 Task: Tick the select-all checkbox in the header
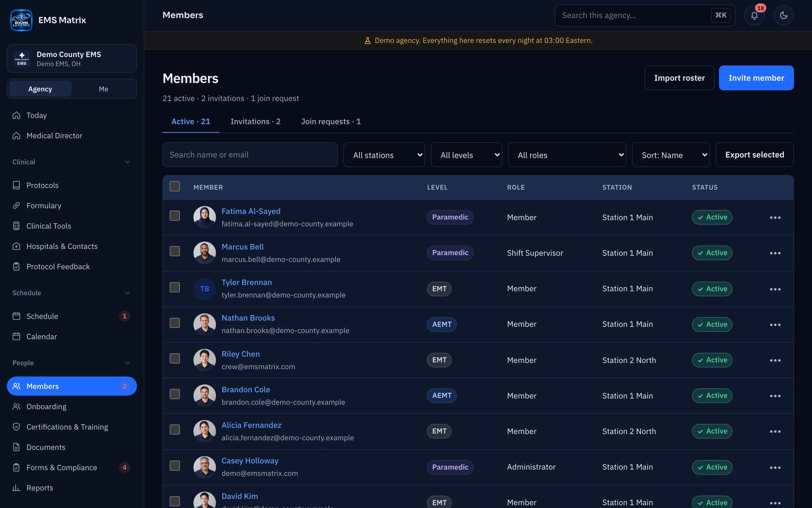(x=175, y=187)
